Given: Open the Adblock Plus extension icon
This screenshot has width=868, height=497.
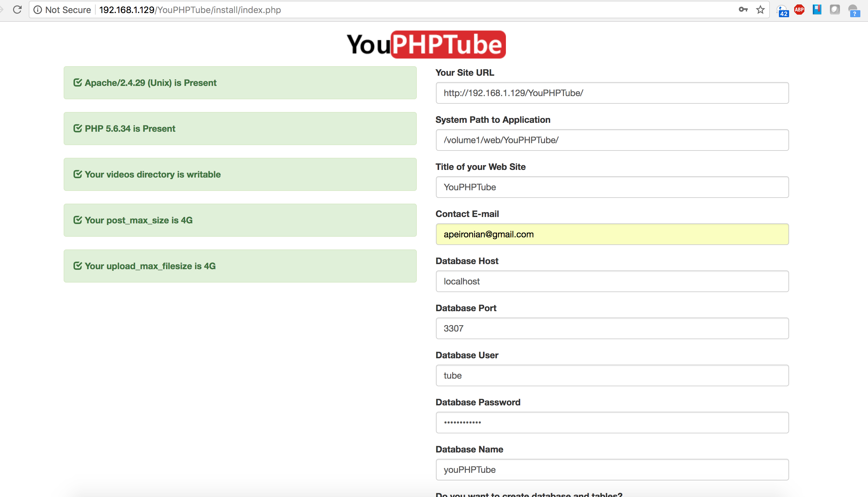Looking at the screenshot, I should point(799,10).
